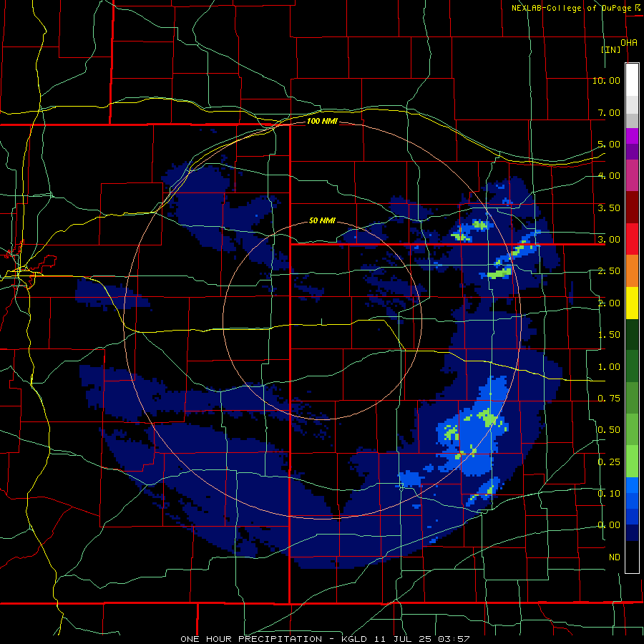
Task: Pick the orange legend color segment
Action: tap(632, 271)
